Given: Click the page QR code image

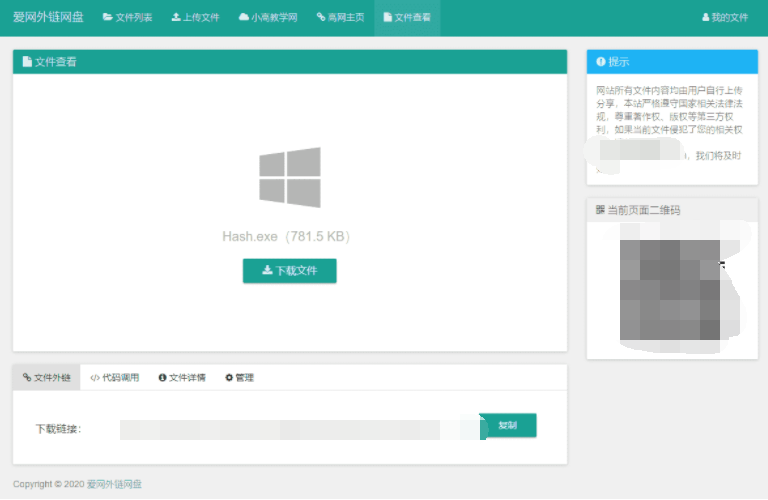Looking at the screenshot, I should click(670, 290).
